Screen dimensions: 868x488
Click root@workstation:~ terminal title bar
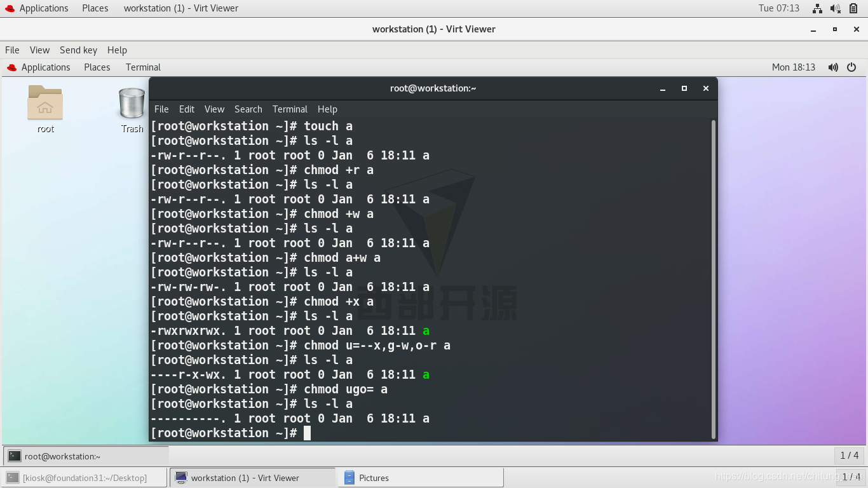coord(433,88)
